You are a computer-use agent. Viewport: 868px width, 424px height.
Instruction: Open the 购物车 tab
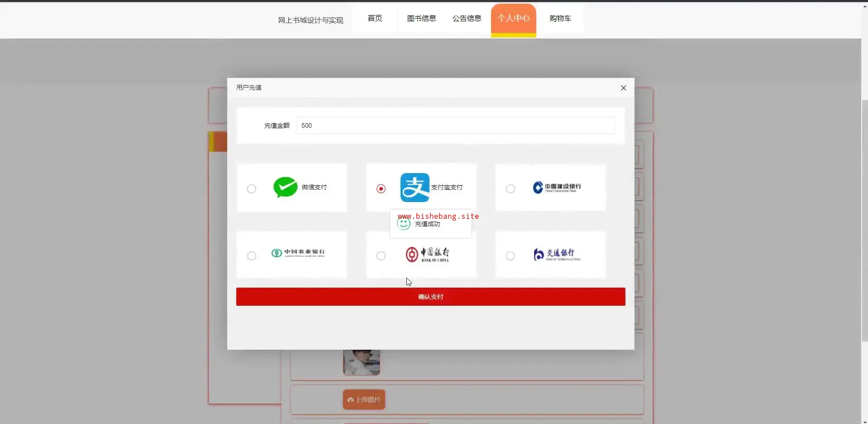tap(560, 19)
